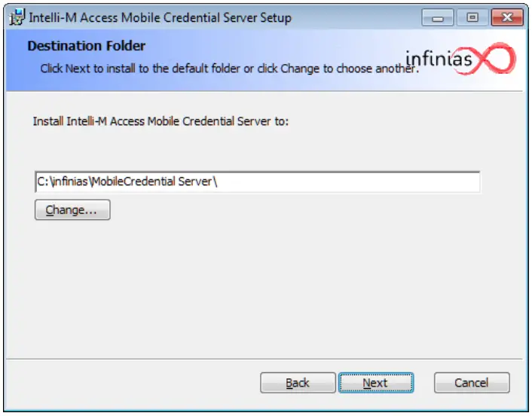Screen dimensions: 532x416
Task: Click the 'Click Next to install' instruction text
Action: click(x=230, y=69)
